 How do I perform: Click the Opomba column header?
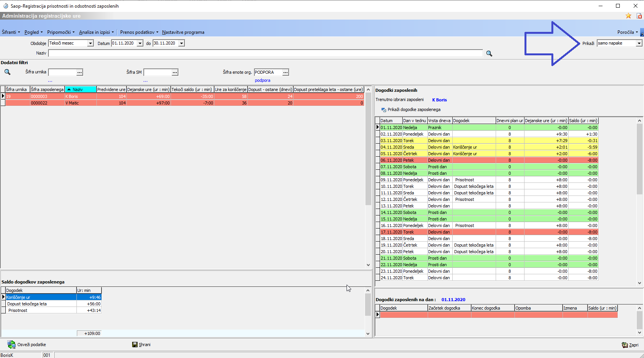pyautogui.click(x=539, y=308)
